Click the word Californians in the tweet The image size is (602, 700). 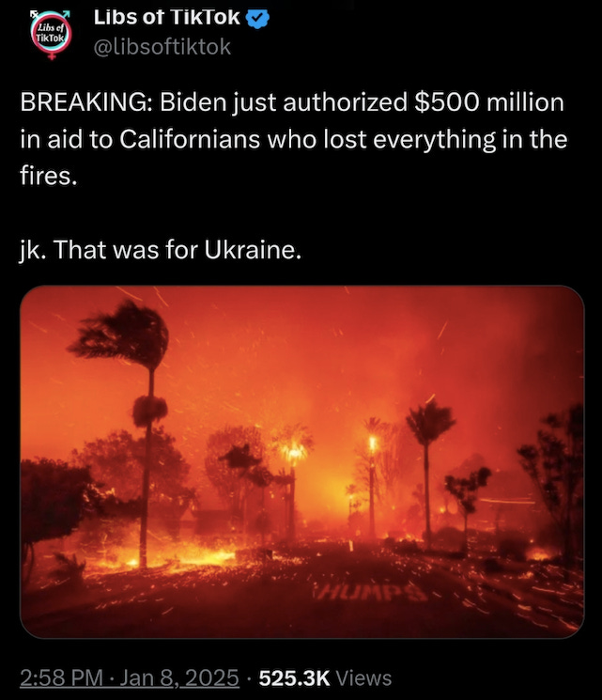tap(190, 139)
